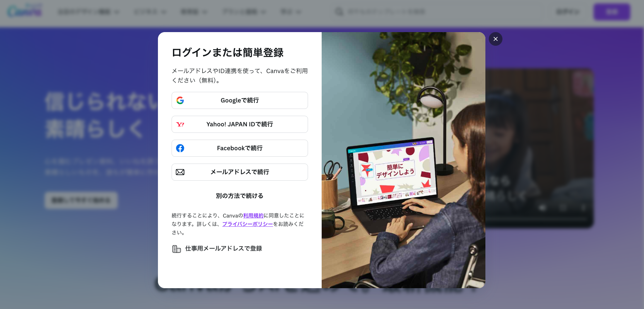Viewport: 644px width, 309px height.
Task: Expand the second header navigation dropdown
Action: pos(150,12)
